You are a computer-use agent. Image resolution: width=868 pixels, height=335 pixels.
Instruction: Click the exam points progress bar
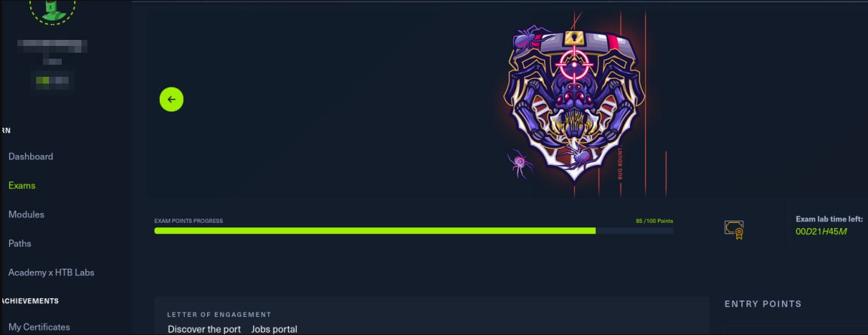pos(414,230)
